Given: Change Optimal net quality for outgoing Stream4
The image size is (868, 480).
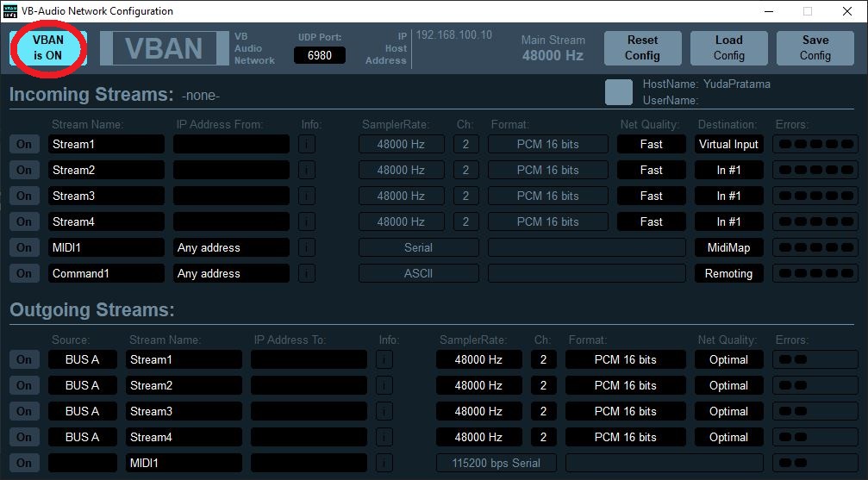Looking at the screenshot, I should click(x=729, y=437).
